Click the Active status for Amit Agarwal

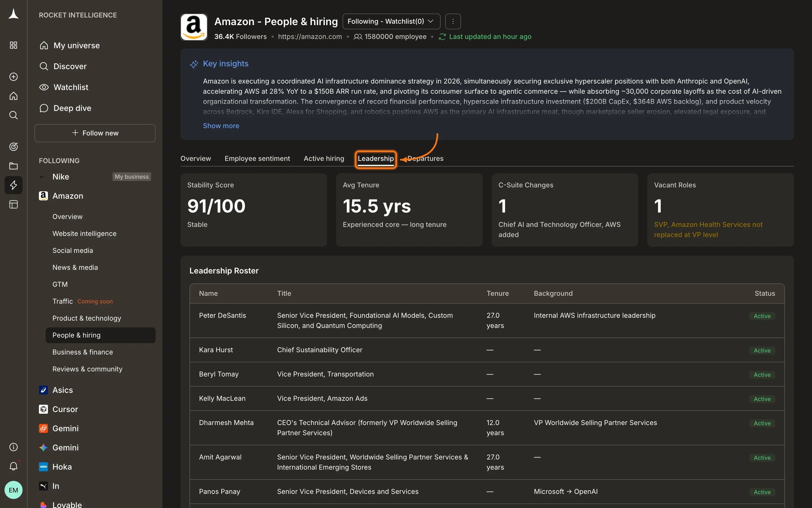(762, 457)
